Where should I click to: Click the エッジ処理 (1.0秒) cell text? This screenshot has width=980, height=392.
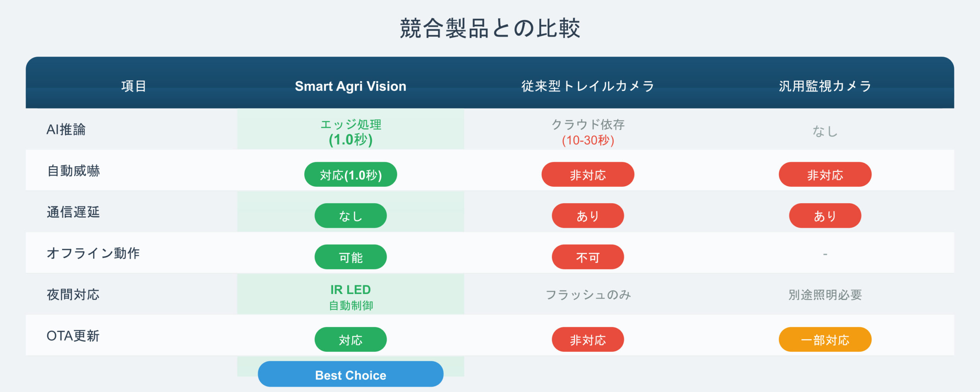pyautogui.click(x=350, y=132)
